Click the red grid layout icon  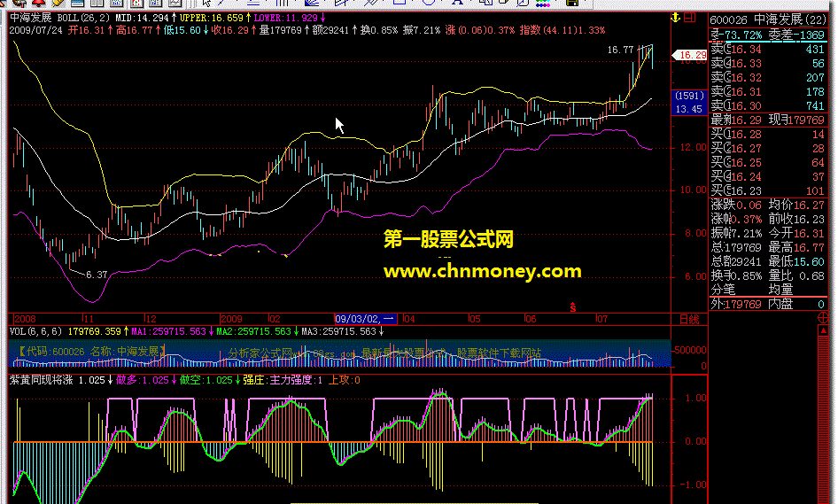pyautogui.click(x=690, y=18)
